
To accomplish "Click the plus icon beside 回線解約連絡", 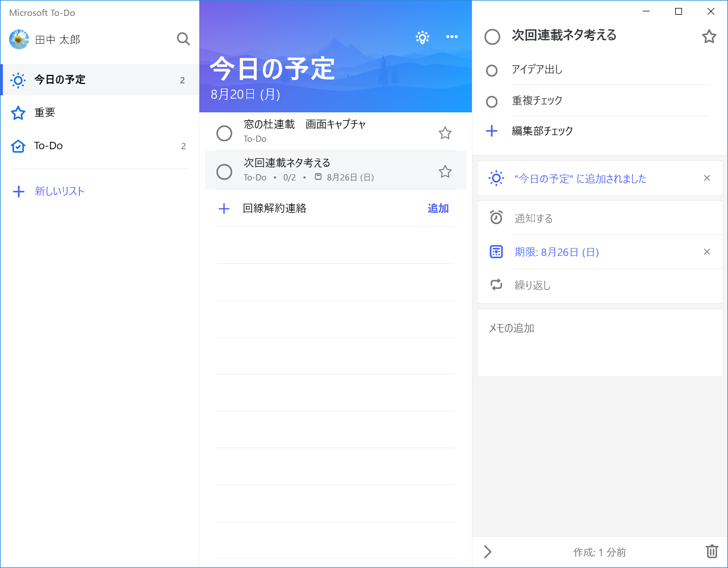I will [224, 208].
